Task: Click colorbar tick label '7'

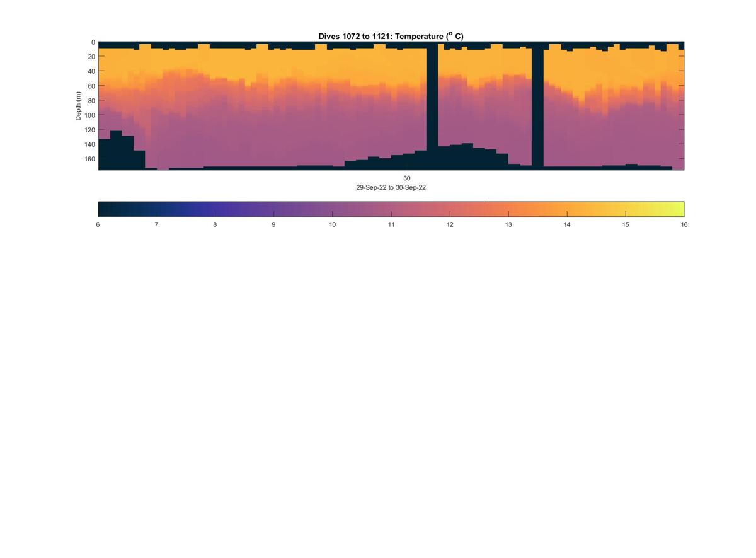Action: [156, 224]
